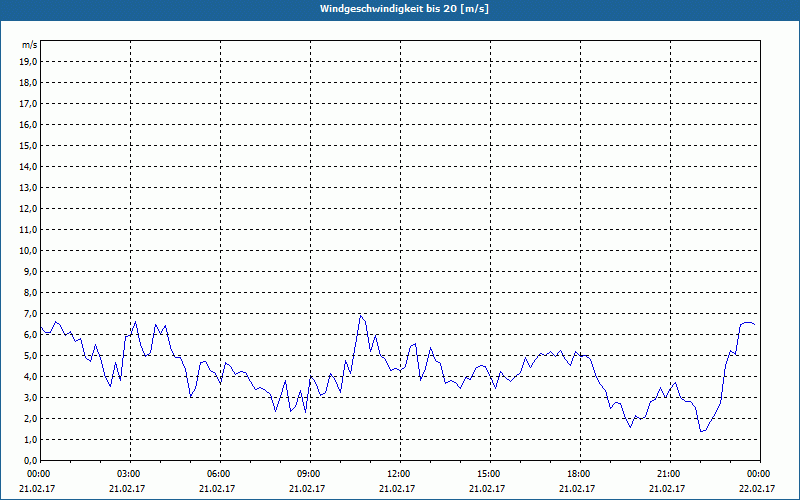
Task: Click the 8,0 y-axis value
Action: (30, 293)
